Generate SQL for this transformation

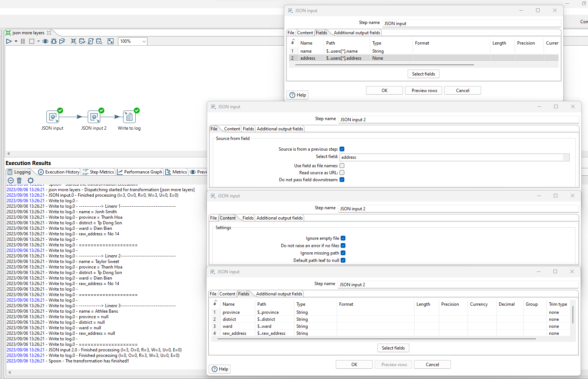[x=91, y=41]
